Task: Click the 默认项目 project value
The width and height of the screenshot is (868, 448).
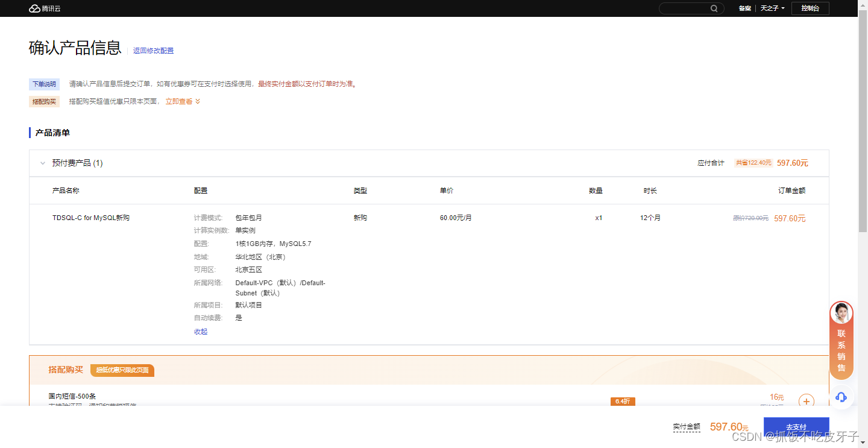Action: pyautogui.click(x=248, y=305)
